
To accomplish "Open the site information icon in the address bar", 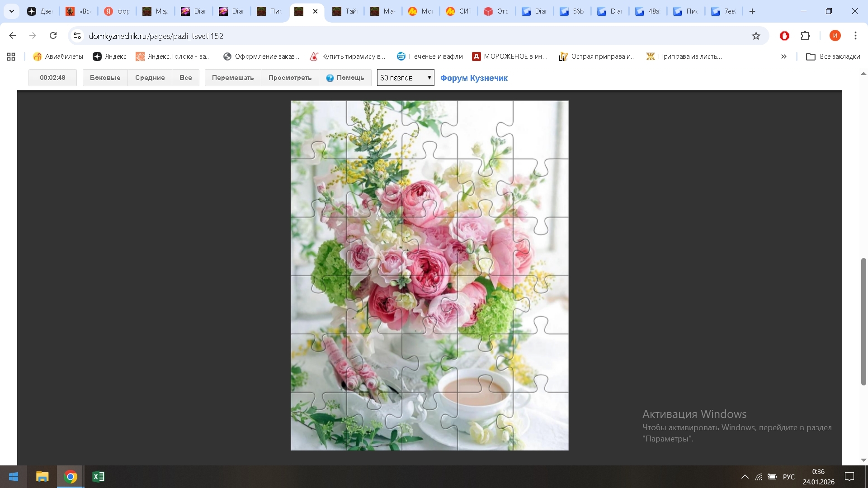I will (77, 36).
